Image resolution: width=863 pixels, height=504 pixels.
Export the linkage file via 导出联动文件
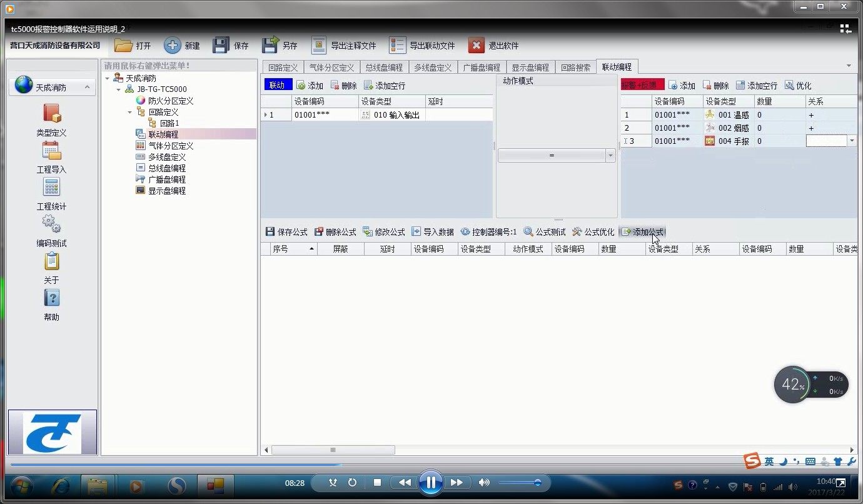tap(422, 45)
